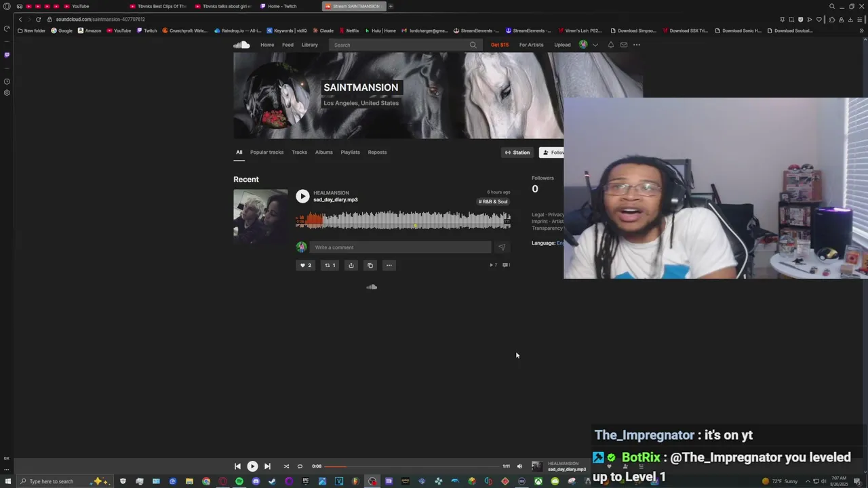Image resolution: width=868 pixels, height=488 pixels.
Task: Open the Claude bookmark
Action: click(x=323, y=30)
